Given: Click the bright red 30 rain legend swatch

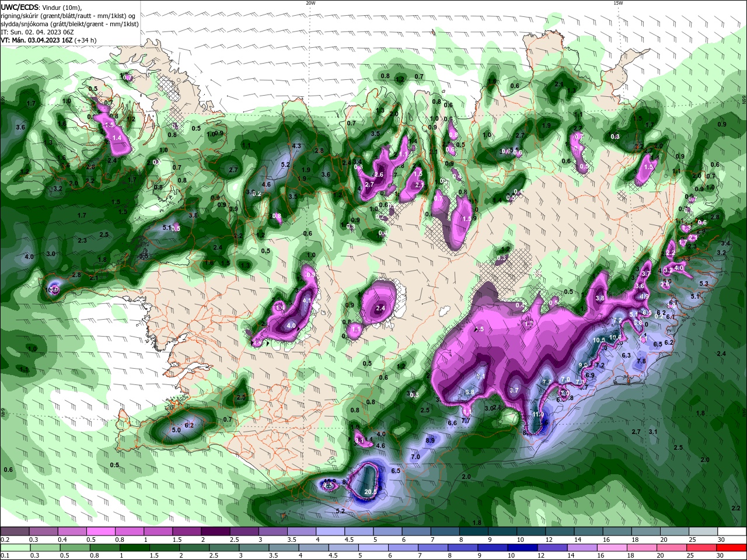Looking at the screenshot, I should pos(732,548).
